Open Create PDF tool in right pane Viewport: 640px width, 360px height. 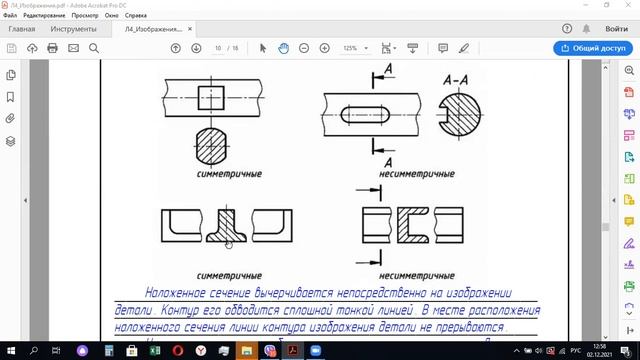point(629,92)
